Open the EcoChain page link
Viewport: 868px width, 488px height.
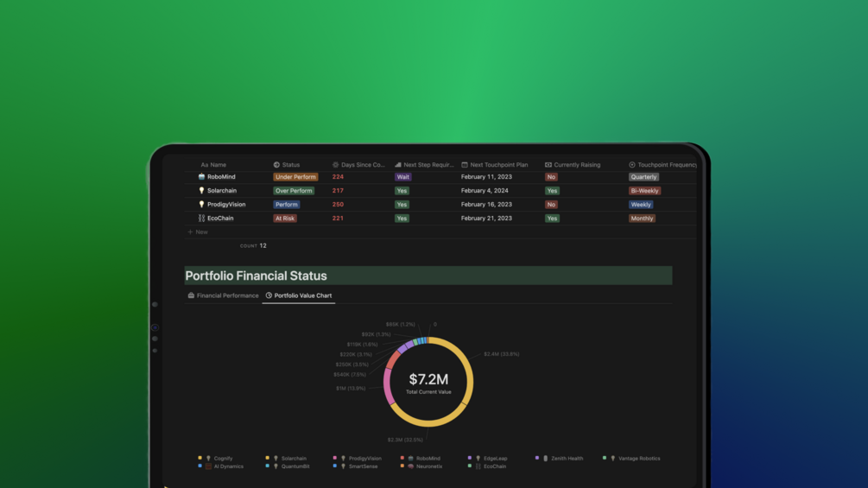click(220, 218)
